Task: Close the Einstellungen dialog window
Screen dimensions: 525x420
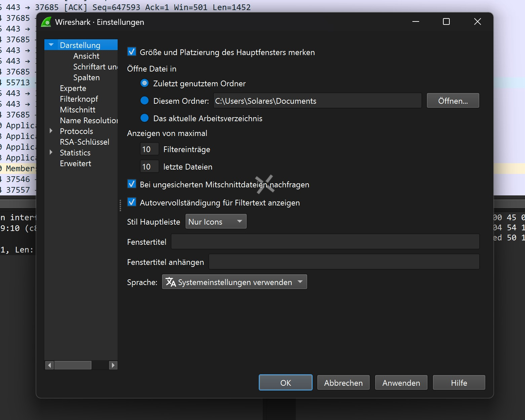Action: tap(477, 22)
